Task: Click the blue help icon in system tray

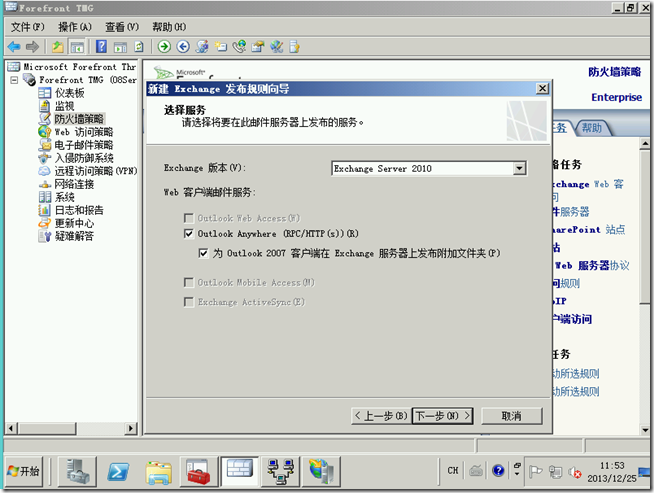Action: point(498,470)
